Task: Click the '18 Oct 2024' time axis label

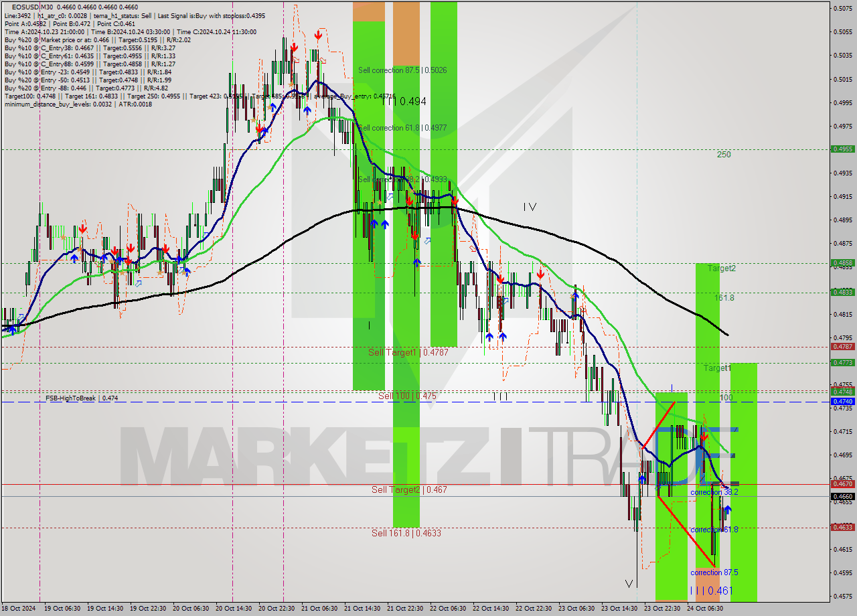Action: pos(20,609)
